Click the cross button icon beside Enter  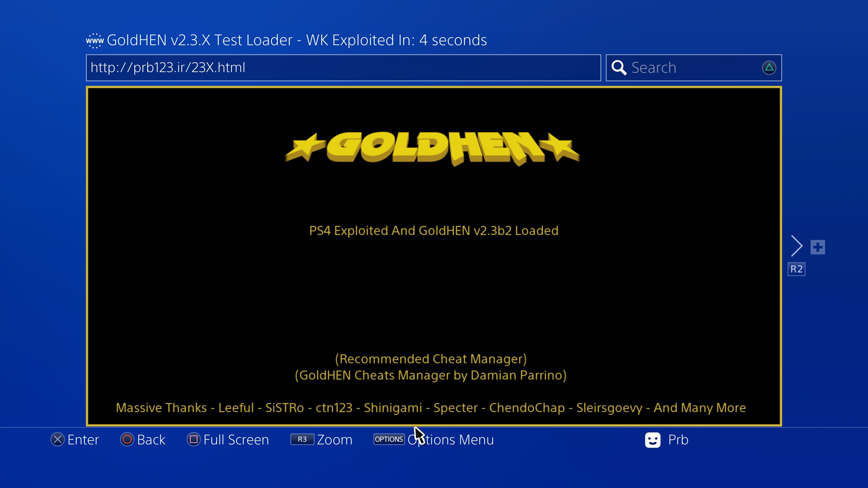click(58, 439)
